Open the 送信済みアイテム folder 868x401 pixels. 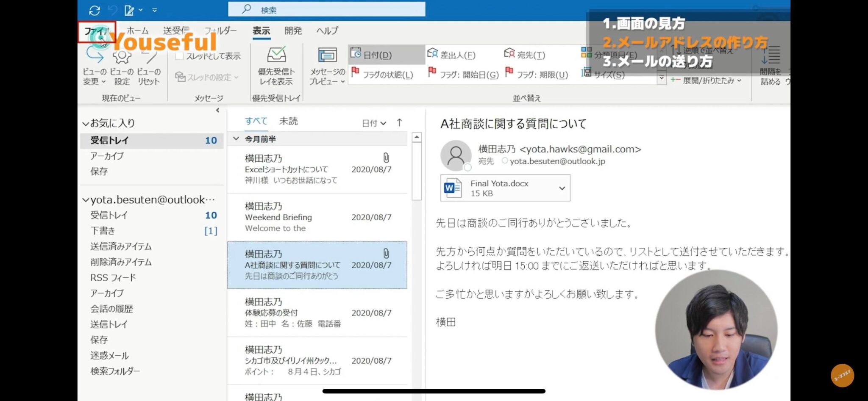pyautogui.click(x=121, y=246)
